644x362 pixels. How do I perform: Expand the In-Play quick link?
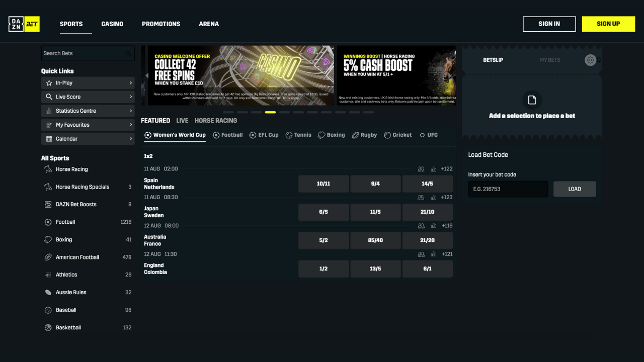click(x=88, y=82)
